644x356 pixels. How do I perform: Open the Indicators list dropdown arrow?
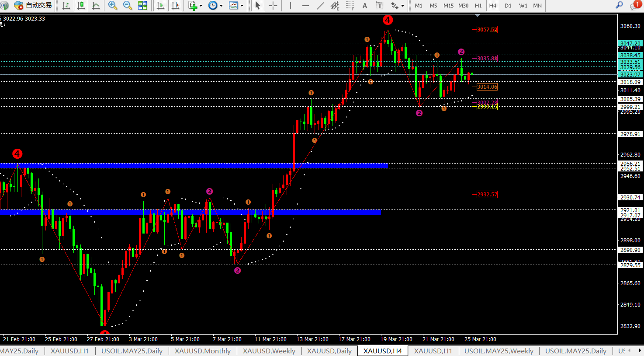point(201,6)
